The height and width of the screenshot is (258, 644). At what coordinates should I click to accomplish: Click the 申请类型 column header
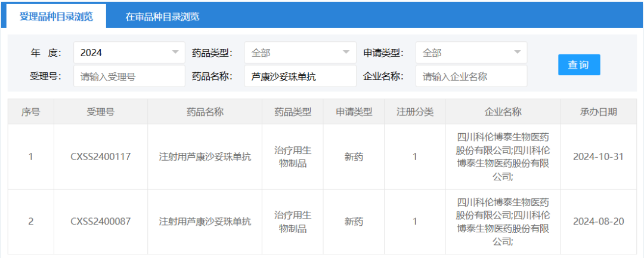354,112
